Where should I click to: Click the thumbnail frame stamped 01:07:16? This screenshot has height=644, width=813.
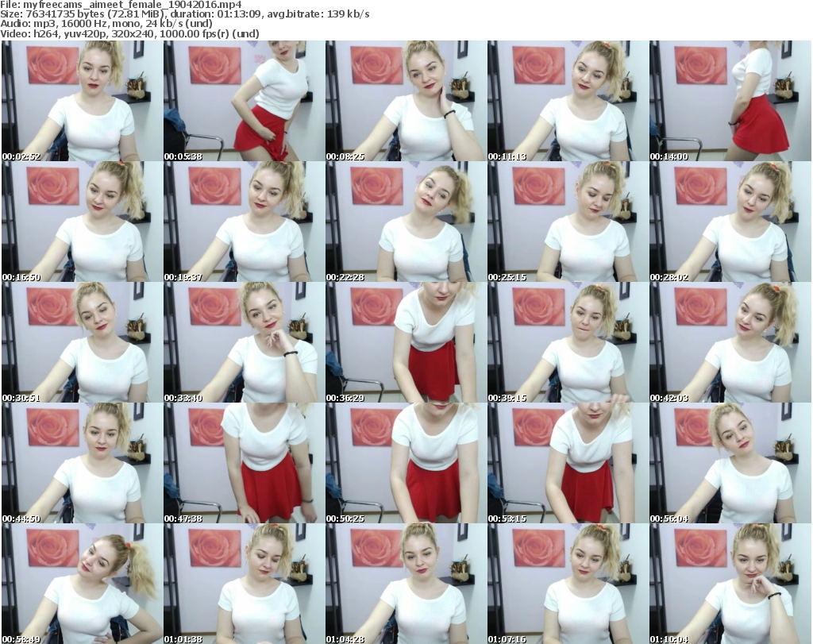click(568, 584)
